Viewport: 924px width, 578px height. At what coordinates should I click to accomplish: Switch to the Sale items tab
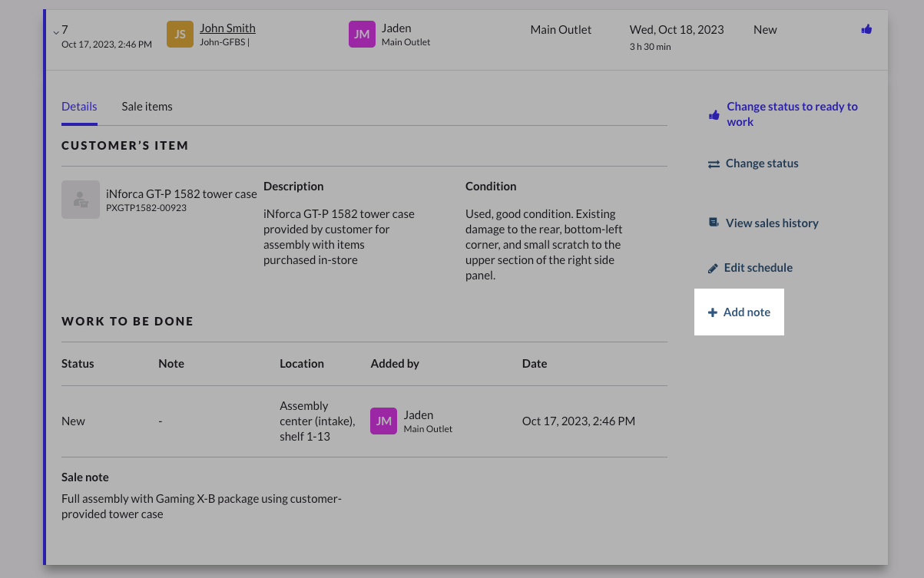click(x=147, y=107)
